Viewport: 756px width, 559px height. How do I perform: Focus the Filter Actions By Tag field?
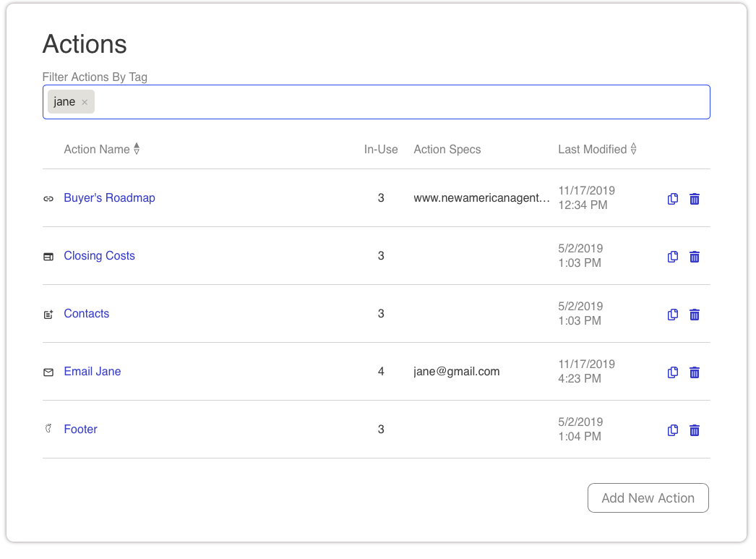point(398,102)
